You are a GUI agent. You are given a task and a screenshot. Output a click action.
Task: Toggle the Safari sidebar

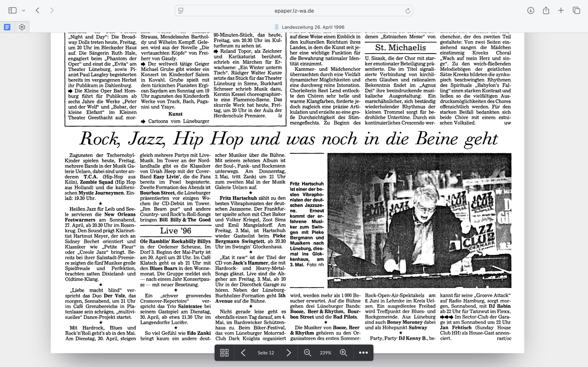pyautogui.click(x=12, y=11)
